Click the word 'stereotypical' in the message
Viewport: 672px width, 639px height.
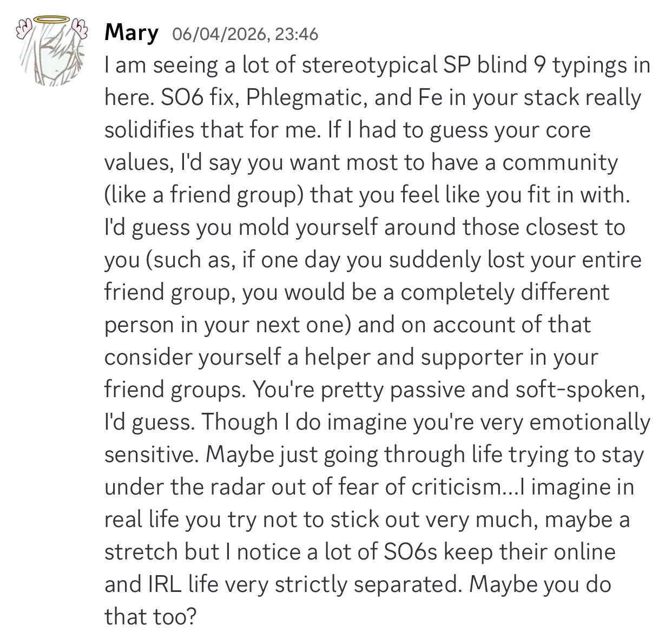point(368,66)
